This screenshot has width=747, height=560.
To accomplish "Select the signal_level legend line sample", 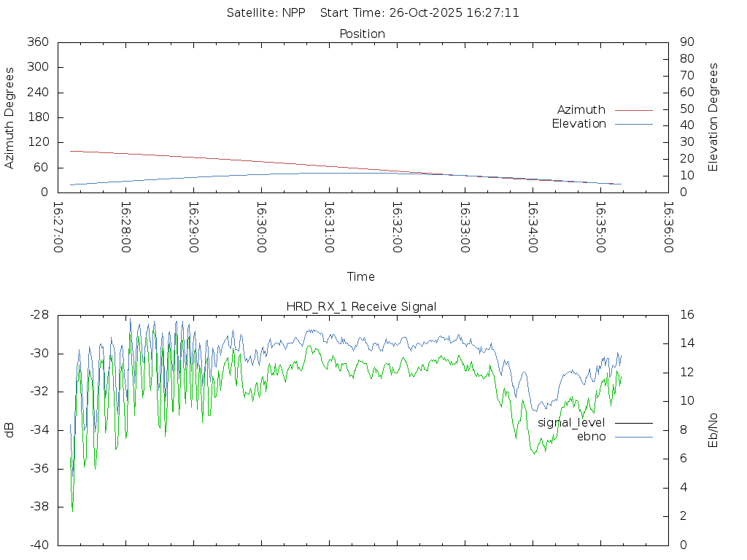I will click(x=633, y=423).
